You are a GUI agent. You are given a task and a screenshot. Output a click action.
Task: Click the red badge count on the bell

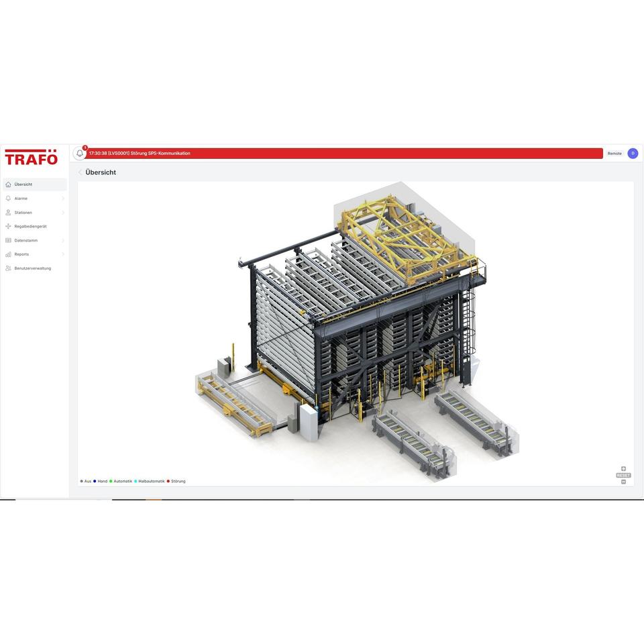click(x=85, y=148)
